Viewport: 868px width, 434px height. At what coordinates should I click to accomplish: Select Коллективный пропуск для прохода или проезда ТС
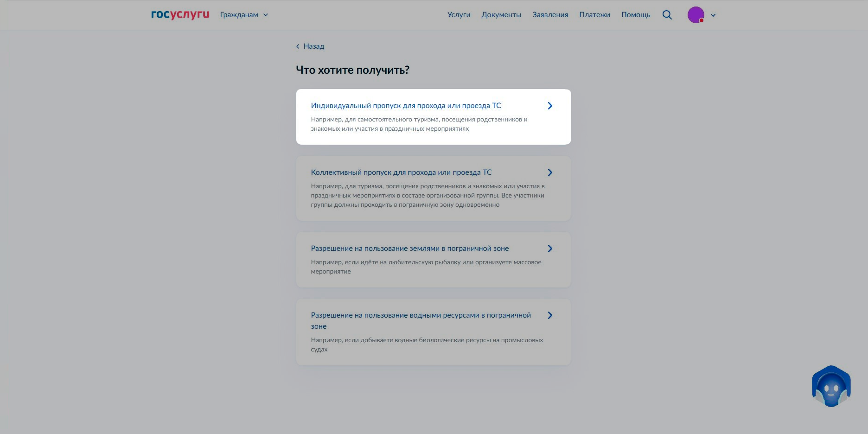coord(401,172)
